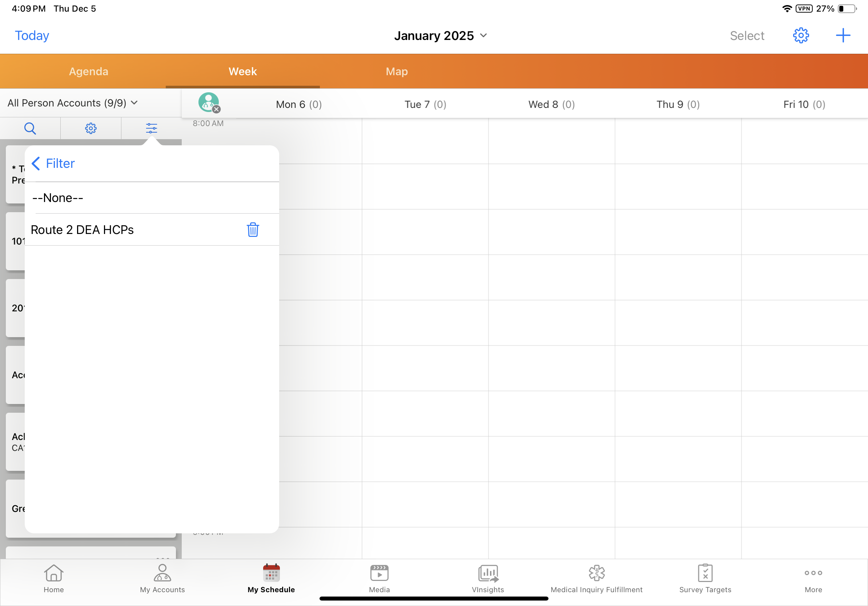The image size is (868, 606).
Task: Switch to the Map tab
Action: pyautogui.click(x=397, y=72)
